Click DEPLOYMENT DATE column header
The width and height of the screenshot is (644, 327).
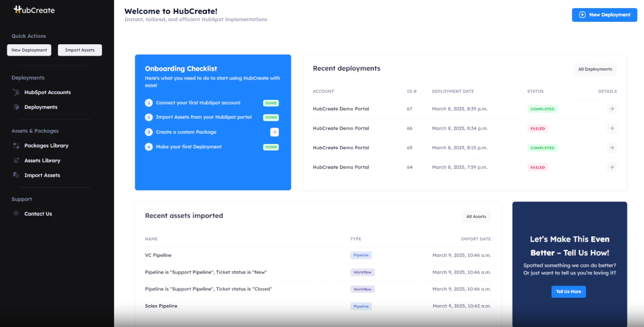pos(453,91)
